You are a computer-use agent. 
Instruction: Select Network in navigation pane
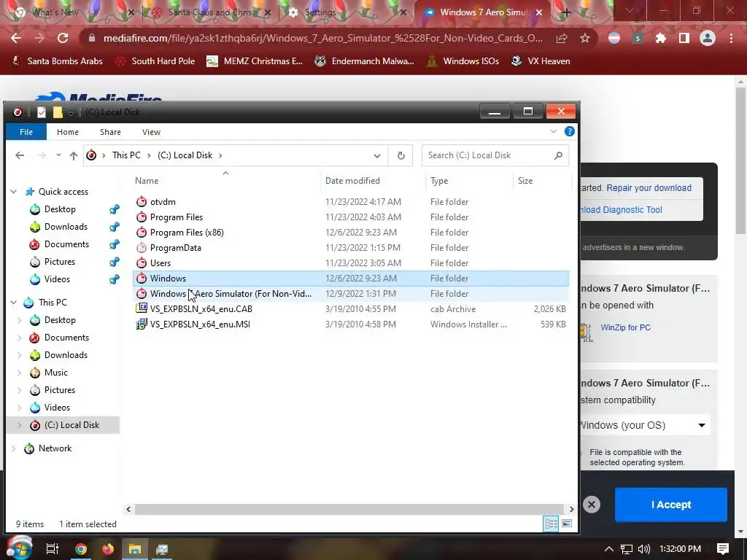coord(55,448)
